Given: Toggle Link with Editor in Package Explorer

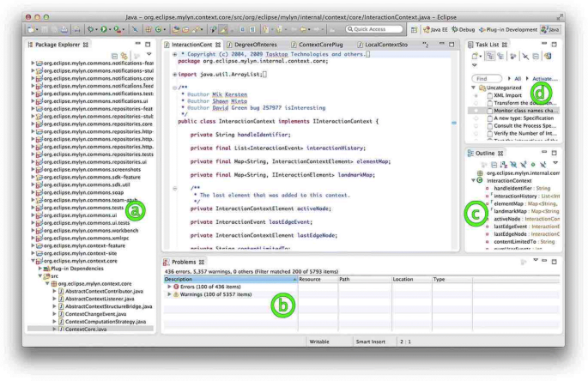Looking at the screenshot, I should [x=123, y=55].
